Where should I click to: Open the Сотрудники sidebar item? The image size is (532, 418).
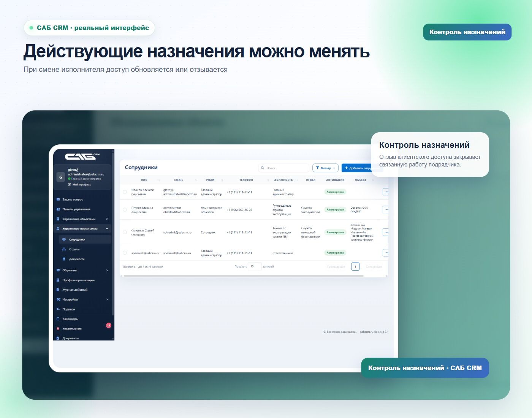(x=85, y=239)
